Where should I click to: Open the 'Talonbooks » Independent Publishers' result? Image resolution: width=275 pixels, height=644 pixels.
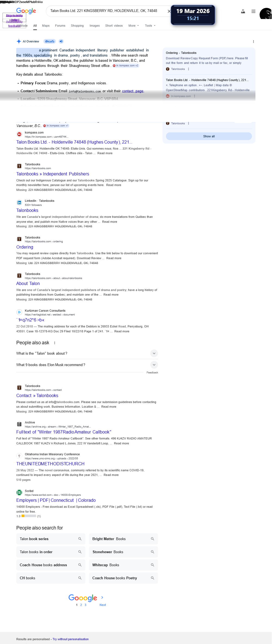point(53,174)
